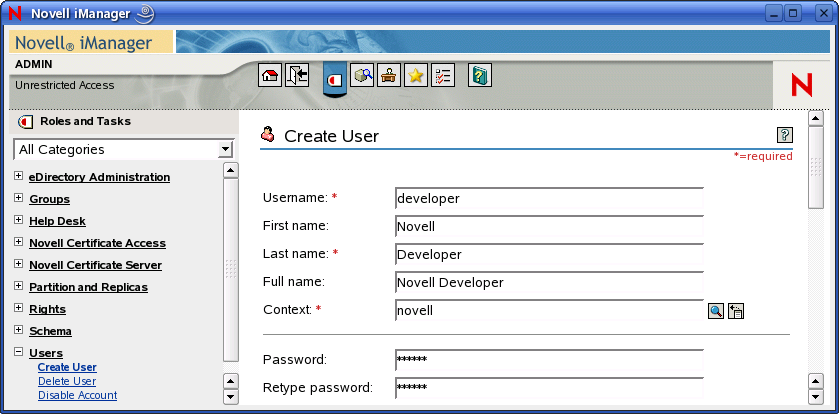Open object selector magnifier beside Context
This screenshot has width=839, height=414.
click(716, 311)
